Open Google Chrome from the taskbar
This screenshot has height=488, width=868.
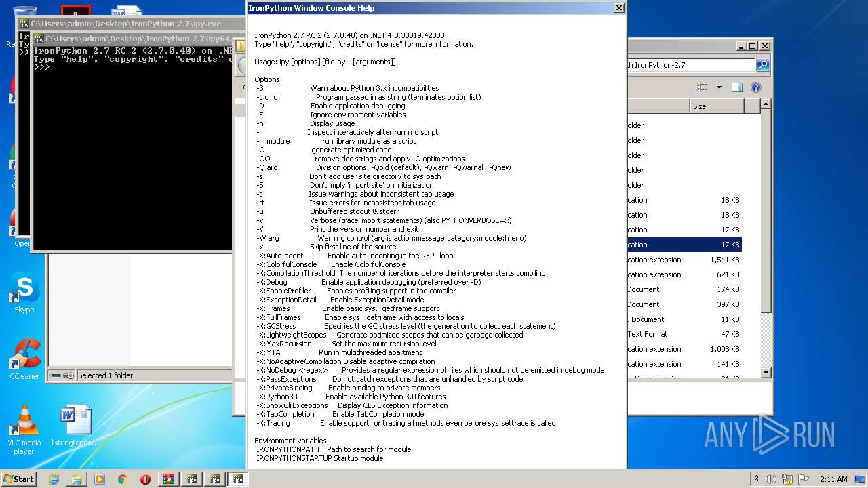(123, 479)
